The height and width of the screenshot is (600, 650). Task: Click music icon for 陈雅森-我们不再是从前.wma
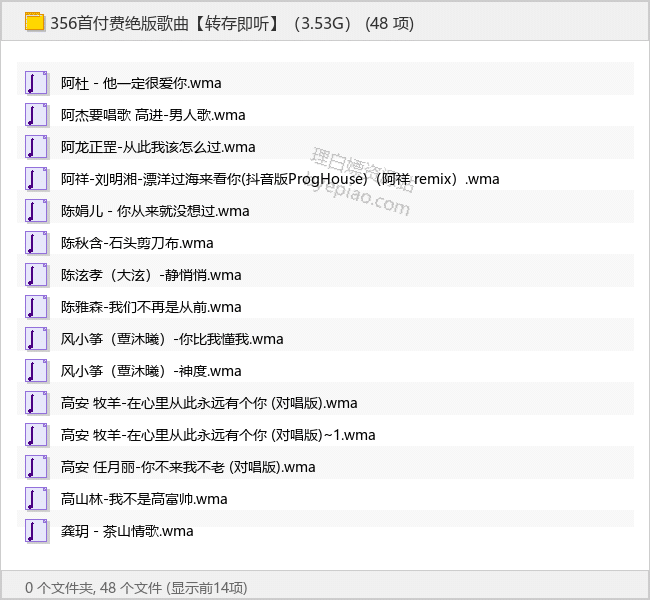coord(36,307)
